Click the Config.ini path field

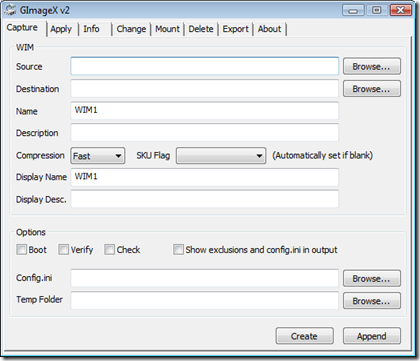coord(205,278)
